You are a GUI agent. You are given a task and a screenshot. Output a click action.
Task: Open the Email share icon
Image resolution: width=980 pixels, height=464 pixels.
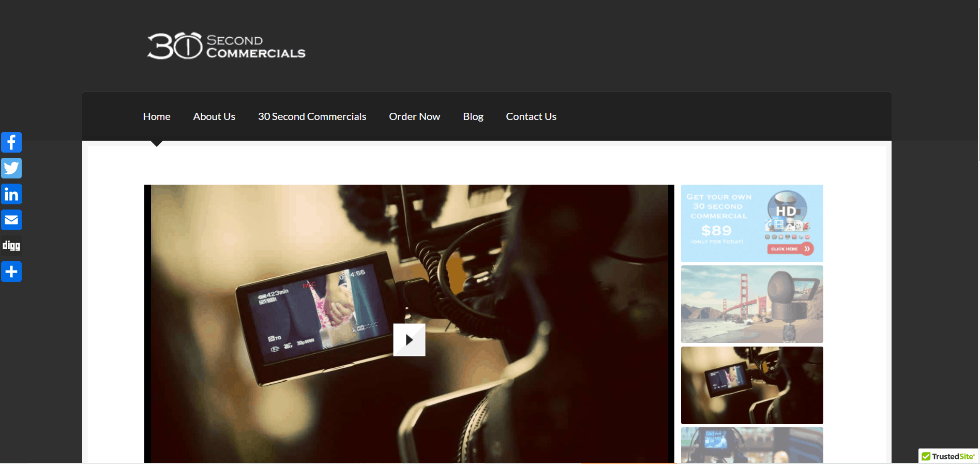click(x=11, y=220)
